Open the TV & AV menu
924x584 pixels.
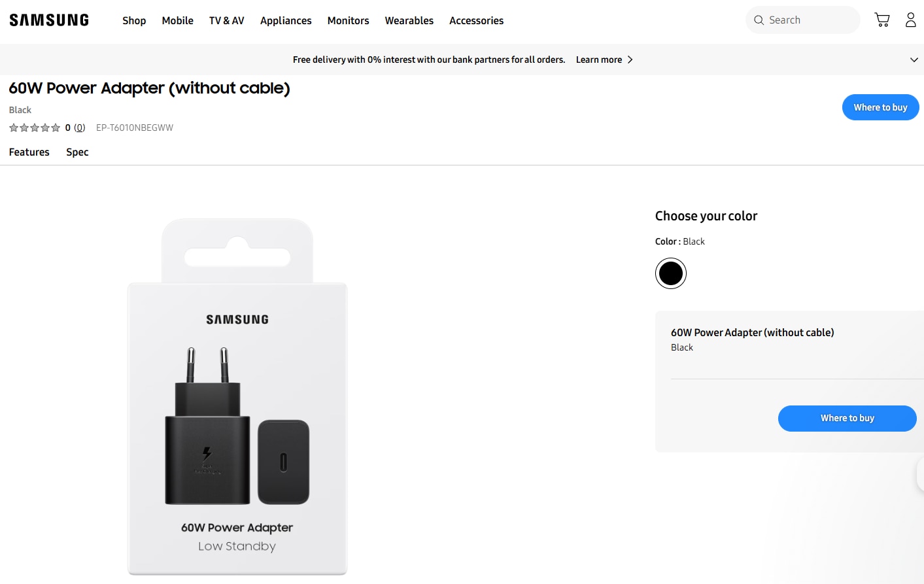226,20
